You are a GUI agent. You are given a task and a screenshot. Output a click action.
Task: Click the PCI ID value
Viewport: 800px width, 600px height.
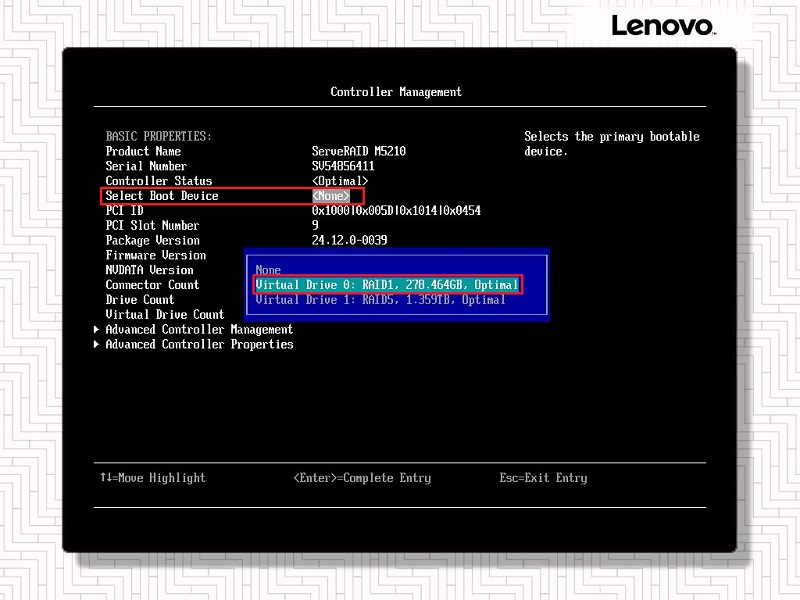[396, 211]
